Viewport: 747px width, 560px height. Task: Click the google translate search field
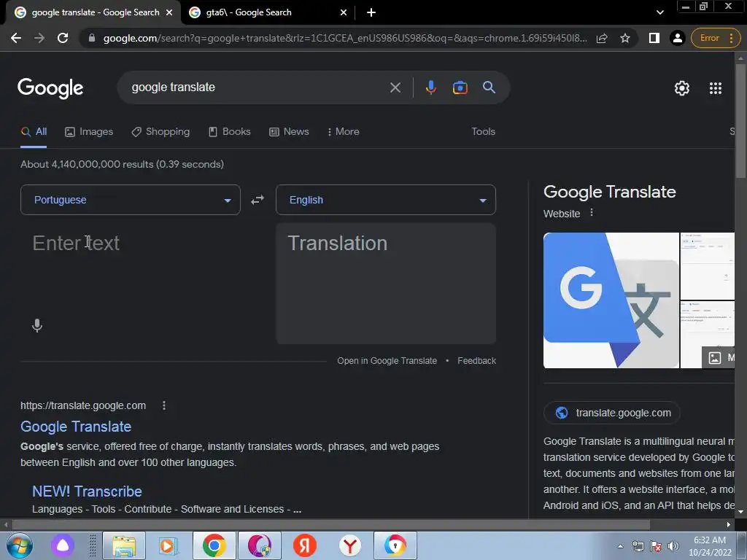coord(258,87)
